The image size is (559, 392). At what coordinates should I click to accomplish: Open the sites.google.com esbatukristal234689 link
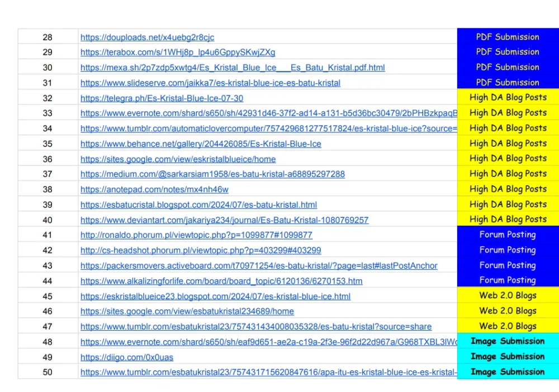coord(187,311)
